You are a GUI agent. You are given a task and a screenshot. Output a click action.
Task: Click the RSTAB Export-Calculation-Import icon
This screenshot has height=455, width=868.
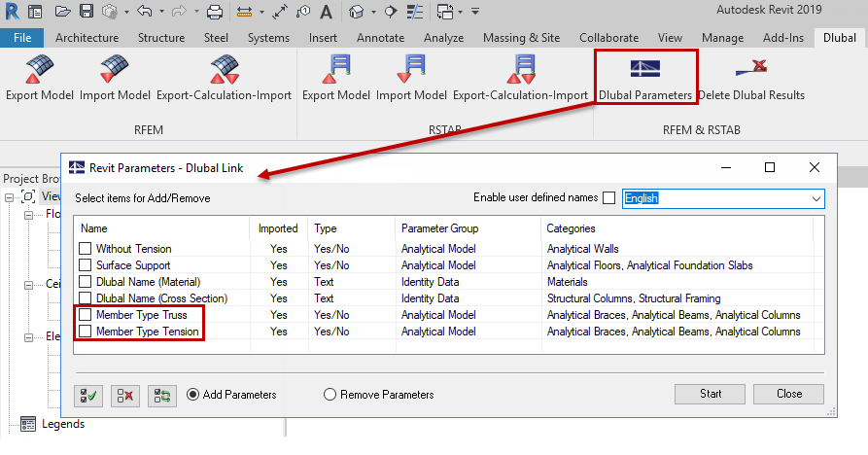pyautogui.click(x=520, y=70)
